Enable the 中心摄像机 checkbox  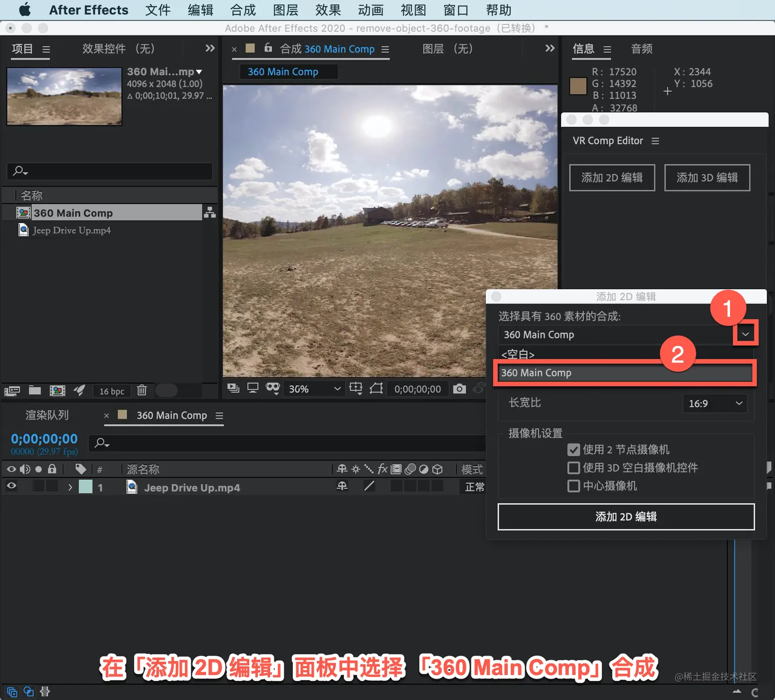(574, 486)
